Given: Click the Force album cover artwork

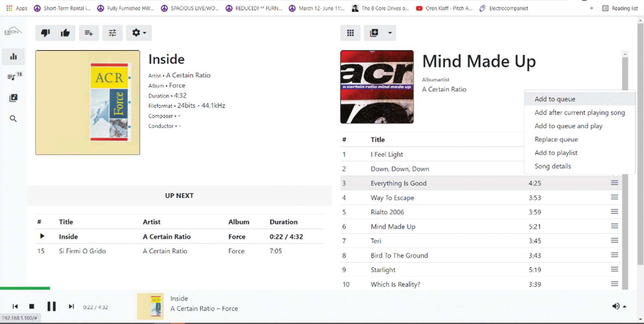Looking at the screenshot, I should 88,102.
